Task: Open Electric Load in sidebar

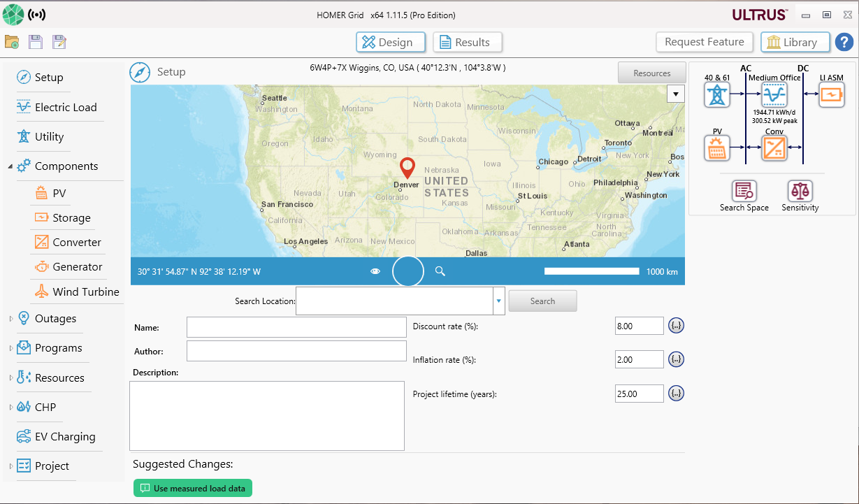Action: point(57,107)
